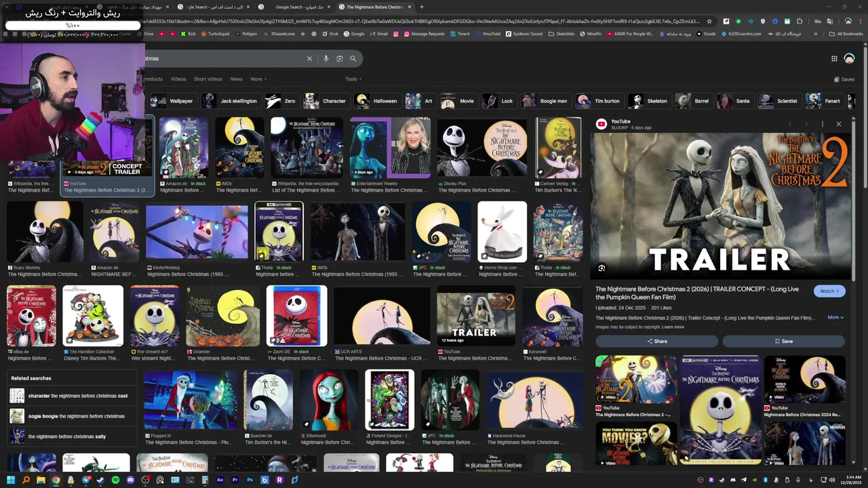
Task: Open the Learn more copyright link
Action: click(x=673, y=327)
